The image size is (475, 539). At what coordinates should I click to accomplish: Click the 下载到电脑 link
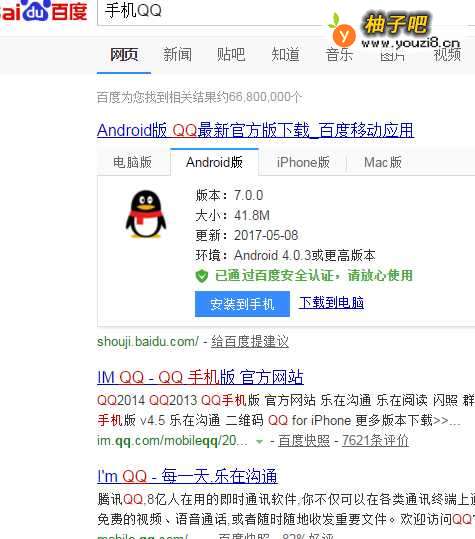[331, 303]
